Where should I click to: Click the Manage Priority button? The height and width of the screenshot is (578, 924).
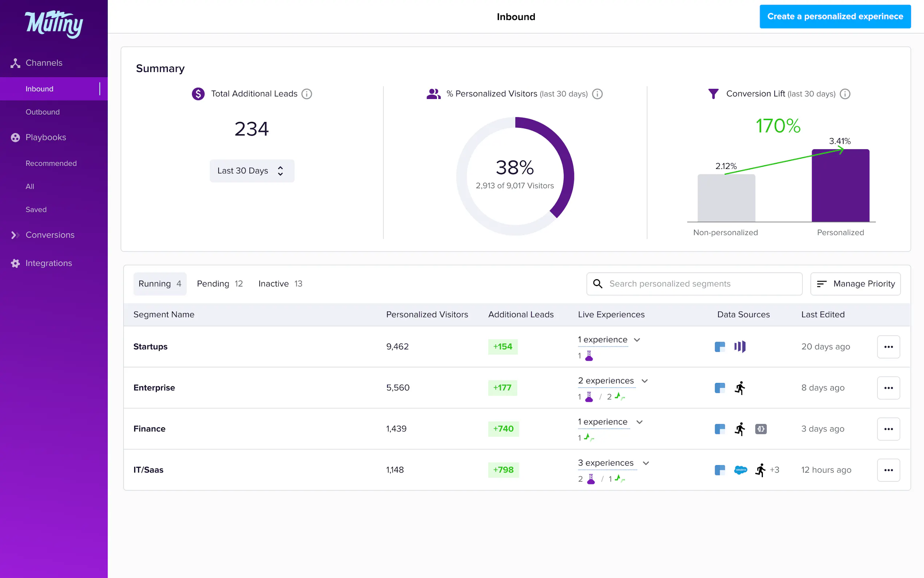(855, 284)
